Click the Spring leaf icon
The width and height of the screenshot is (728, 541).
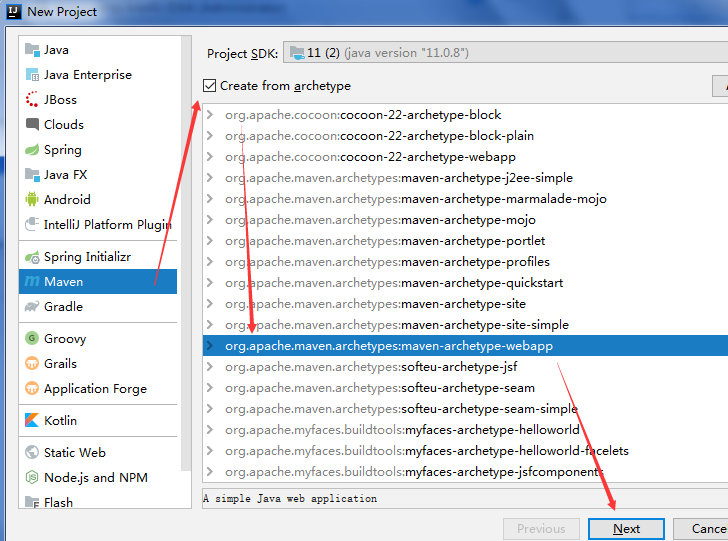click(x=32, y=150)
